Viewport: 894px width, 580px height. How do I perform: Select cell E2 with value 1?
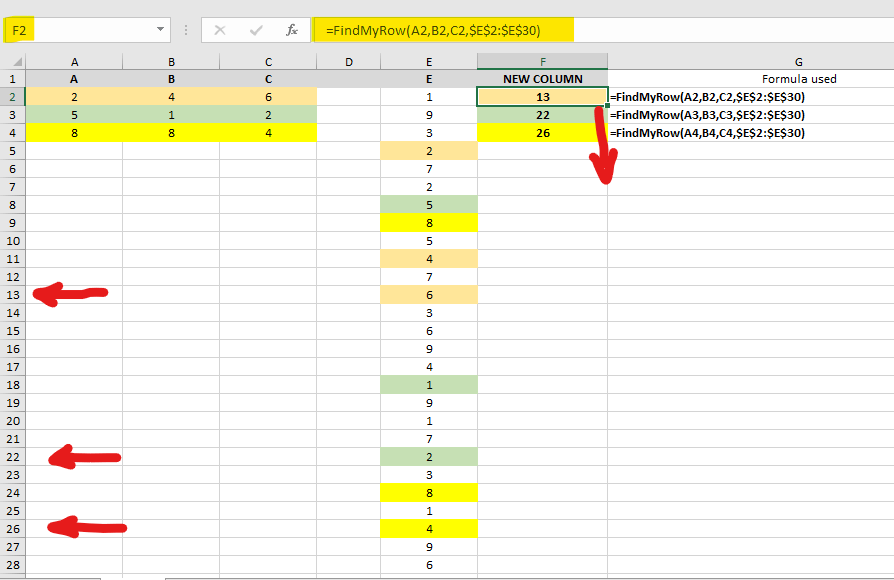click(x=429, y=97)
